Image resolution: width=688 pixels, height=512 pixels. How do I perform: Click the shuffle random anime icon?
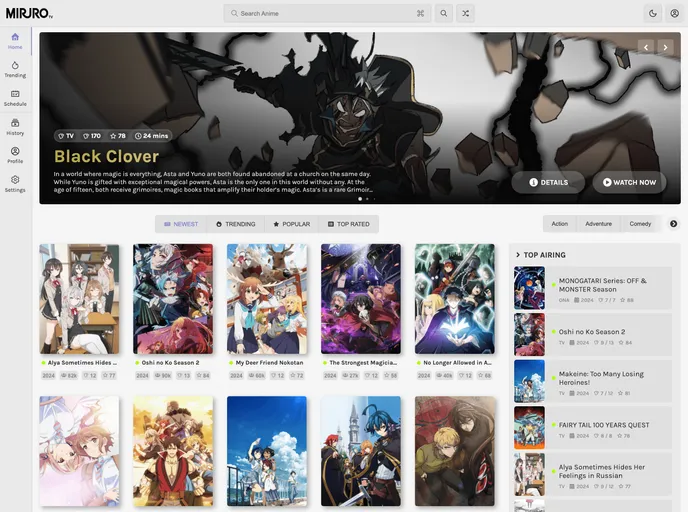466,13
